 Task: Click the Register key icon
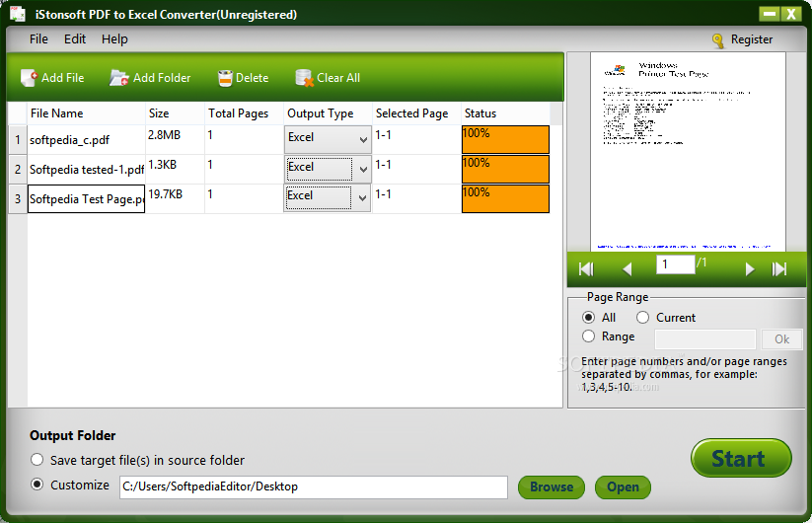[718, 40]
